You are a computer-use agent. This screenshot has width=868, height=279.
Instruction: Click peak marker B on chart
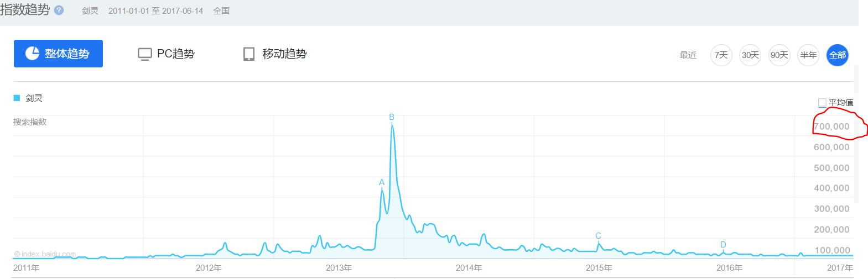click(392, 117)
